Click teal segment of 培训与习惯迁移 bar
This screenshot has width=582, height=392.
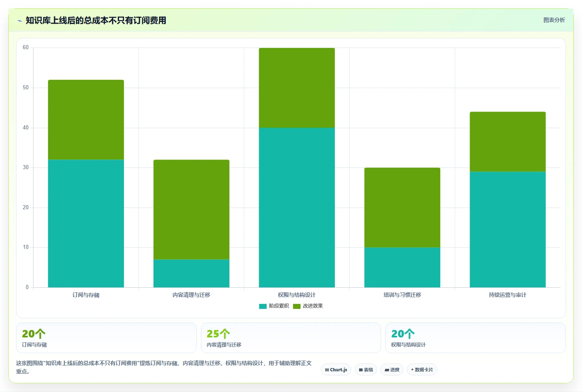402,268
